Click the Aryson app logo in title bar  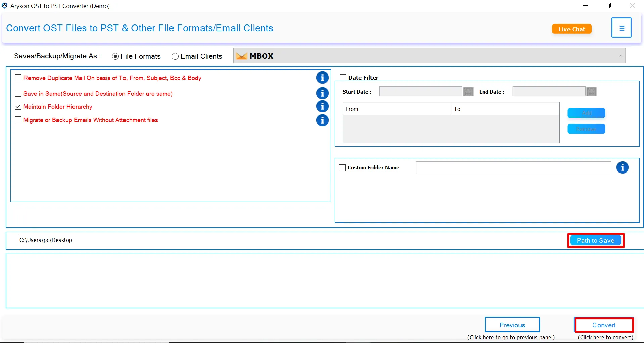(x=5, y=6)
